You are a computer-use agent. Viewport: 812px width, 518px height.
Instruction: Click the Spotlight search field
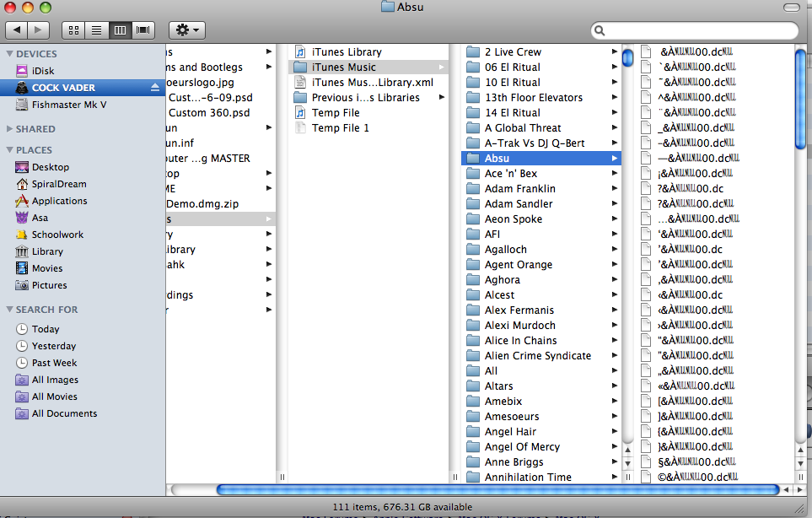pos(695,30)
